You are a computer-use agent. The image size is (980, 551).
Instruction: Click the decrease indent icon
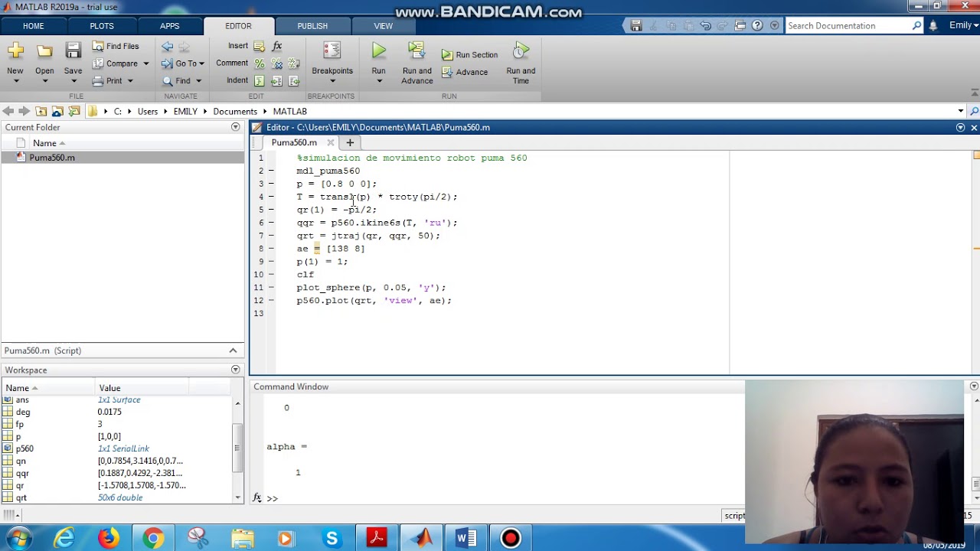point(293,81)
